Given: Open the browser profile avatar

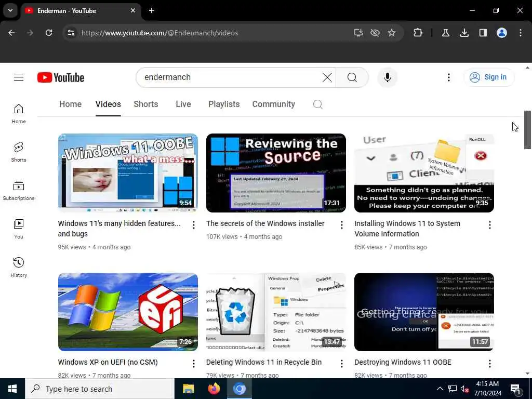Looking at the screenshot, I should [x=502, y=33].
